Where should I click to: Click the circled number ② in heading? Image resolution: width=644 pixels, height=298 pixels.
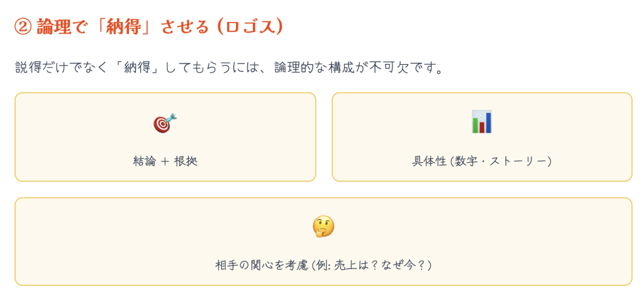tap(23, 27)
